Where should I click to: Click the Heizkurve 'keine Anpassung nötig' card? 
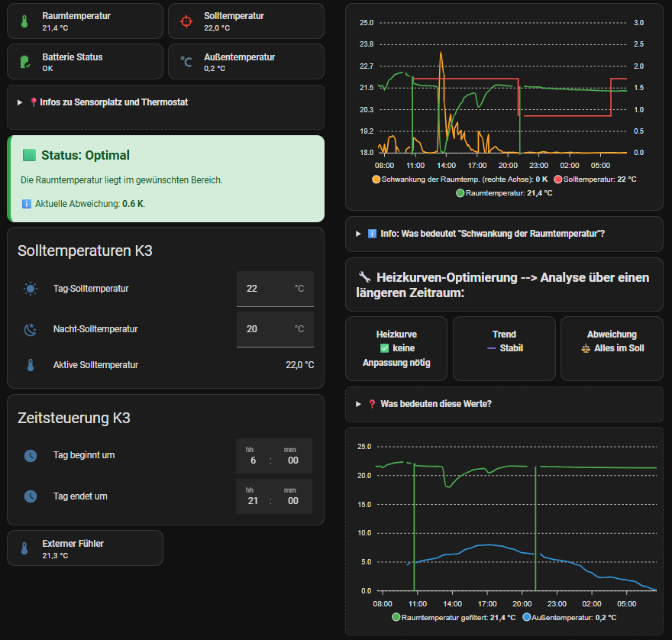(396, 347)
